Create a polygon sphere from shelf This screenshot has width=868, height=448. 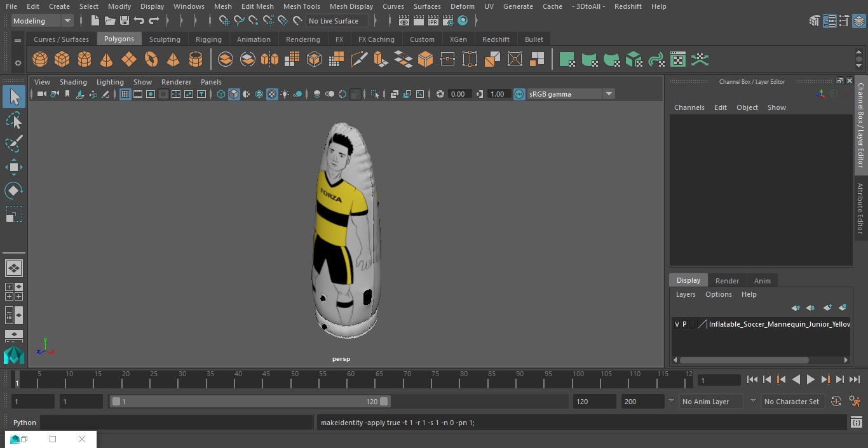(x=40, y=60)
